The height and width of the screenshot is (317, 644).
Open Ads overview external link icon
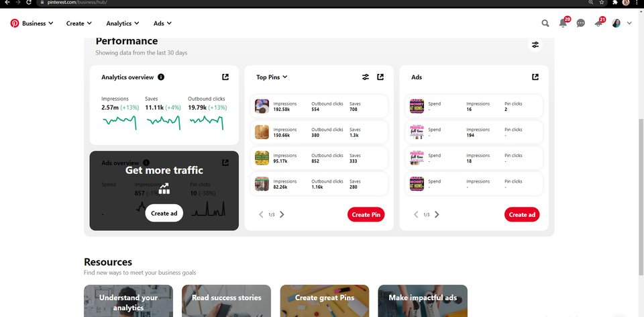225,163
